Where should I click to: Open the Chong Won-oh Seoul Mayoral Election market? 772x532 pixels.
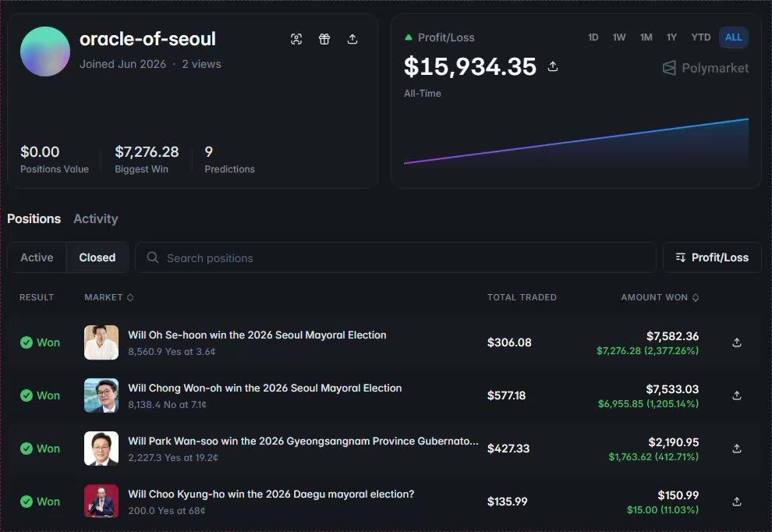(x=265, y=388)
